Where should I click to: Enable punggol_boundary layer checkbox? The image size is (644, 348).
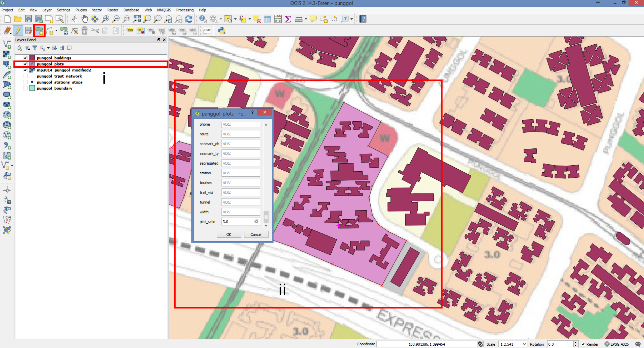point(25,88)
